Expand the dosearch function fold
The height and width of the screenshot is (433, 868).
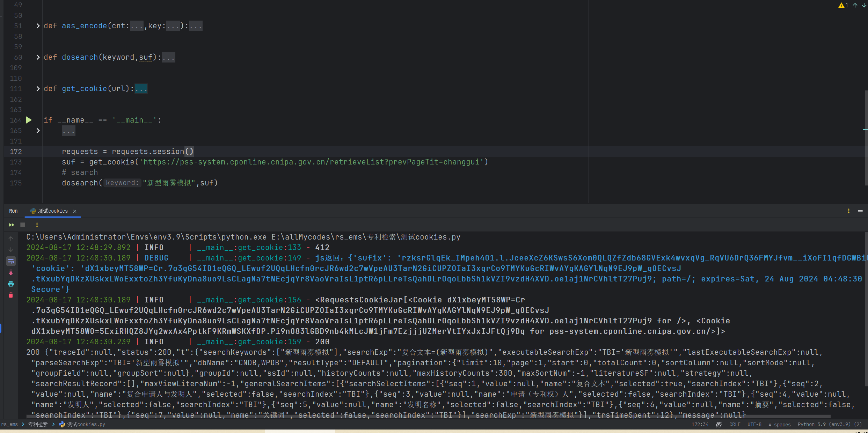(38, 57)
